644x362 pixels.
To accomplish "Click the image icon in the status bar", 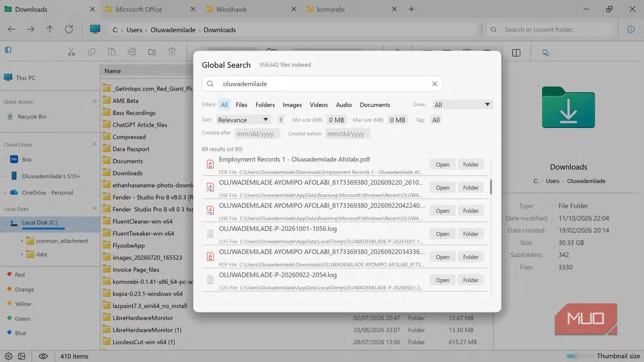I will (x=22, y=356).
